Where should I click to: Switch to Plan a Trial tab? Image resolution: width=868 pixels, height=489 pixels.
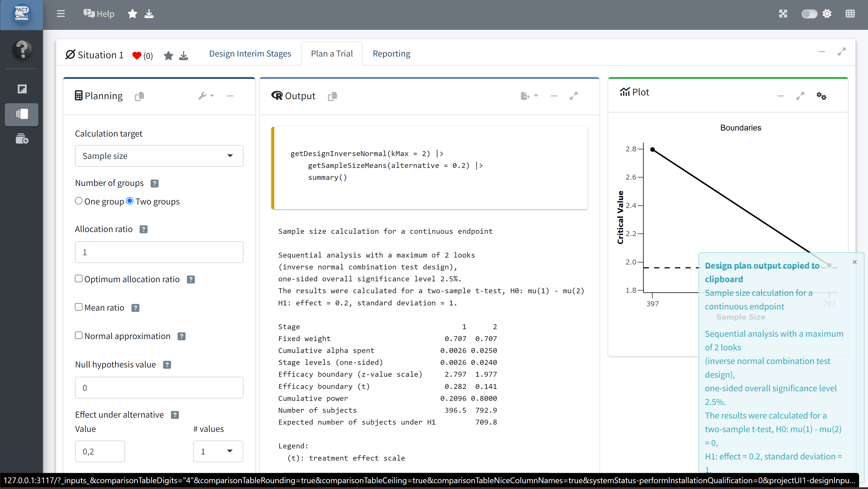pos(332,54)
